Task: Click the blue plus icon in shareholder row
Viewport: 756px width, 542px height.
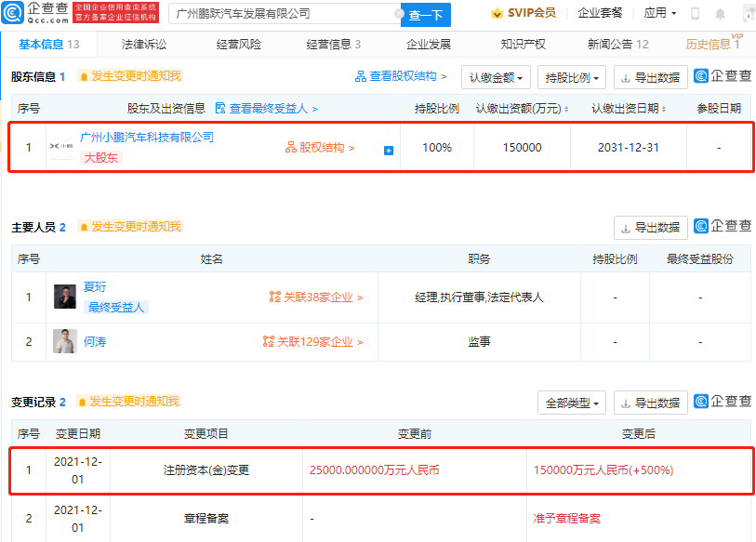Action: (x=388, y=150)
